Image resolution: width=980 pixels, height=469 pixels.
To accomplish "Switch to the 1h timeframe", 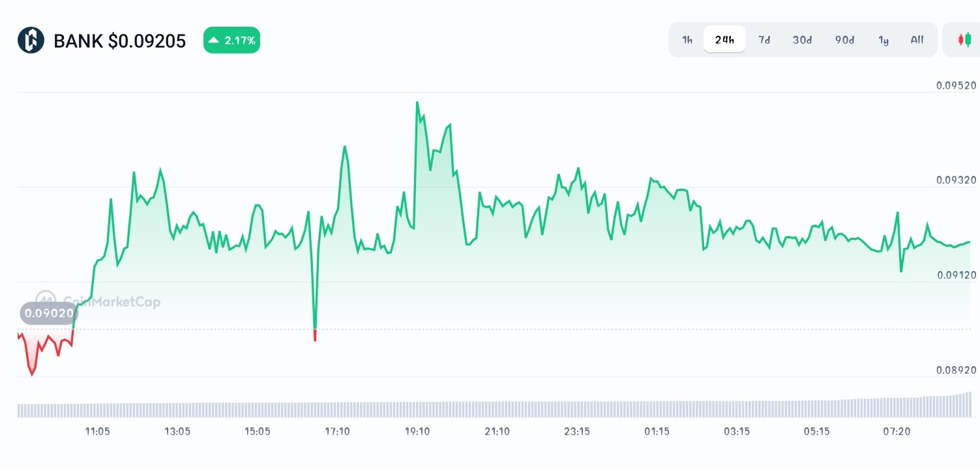I will 687,40.
